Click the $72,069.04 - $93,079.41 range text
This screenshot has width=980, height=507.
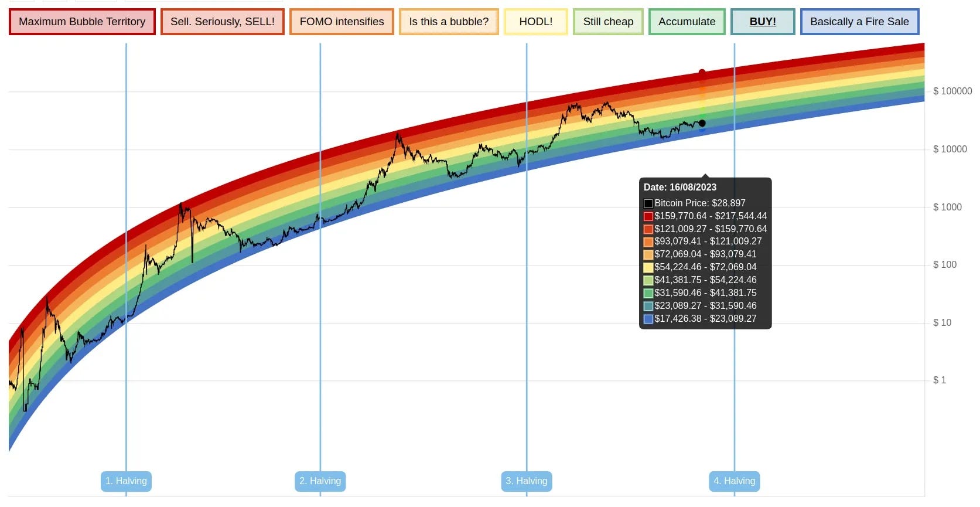705,254
